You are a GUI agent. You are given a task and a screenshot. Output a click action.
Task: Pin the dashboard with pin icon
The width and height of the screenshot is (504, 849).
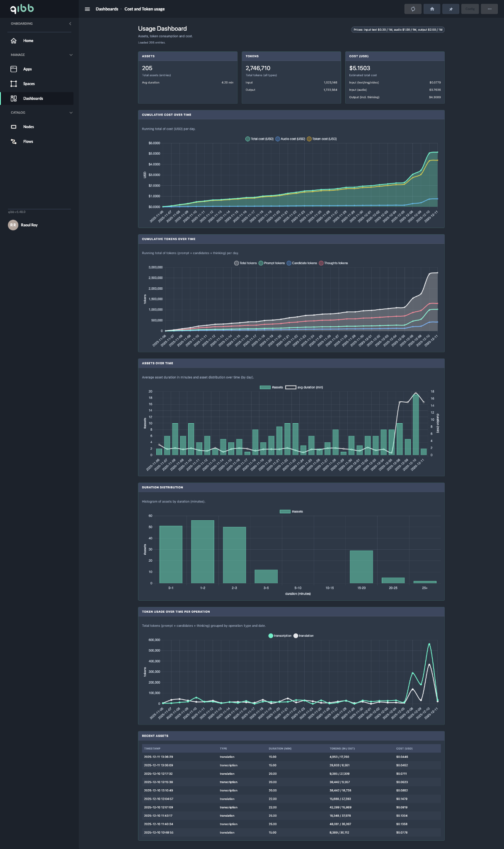(451, 9)
